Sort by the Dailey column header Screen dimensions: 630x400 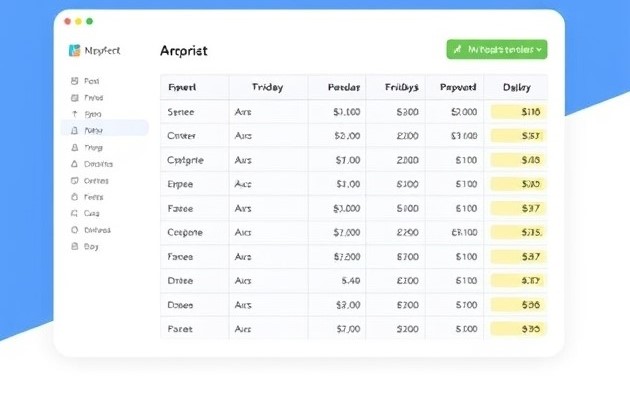click(516, 88)
